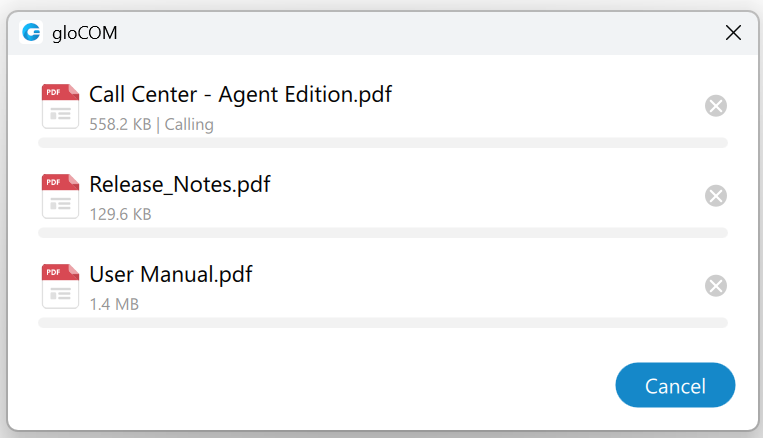Remove Call Center - Agent Edition.pdf from the list
763x438 pixels.
click(716, 106)
